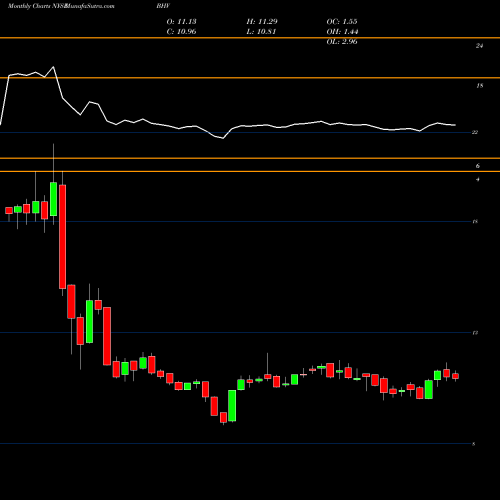Click the highest peak of the white indicator line
This screenshot has height=500, width=500.
point(53,67)
